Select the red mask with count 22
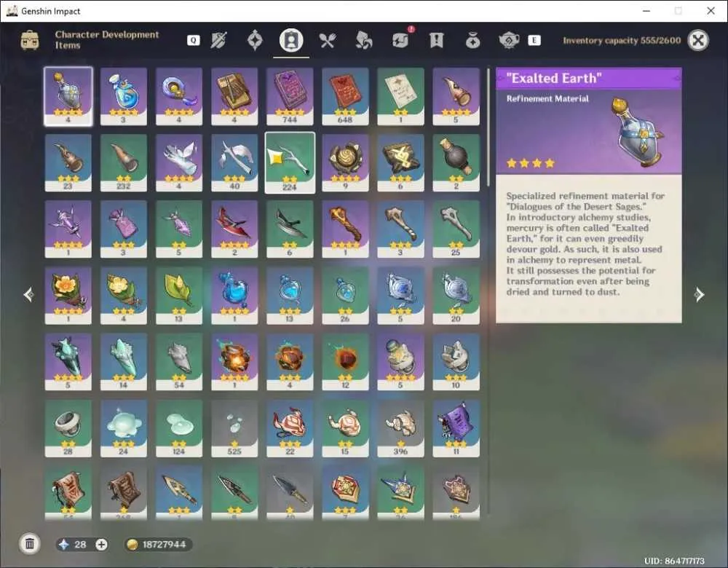The image size is (728, 568). pos(290,428)
